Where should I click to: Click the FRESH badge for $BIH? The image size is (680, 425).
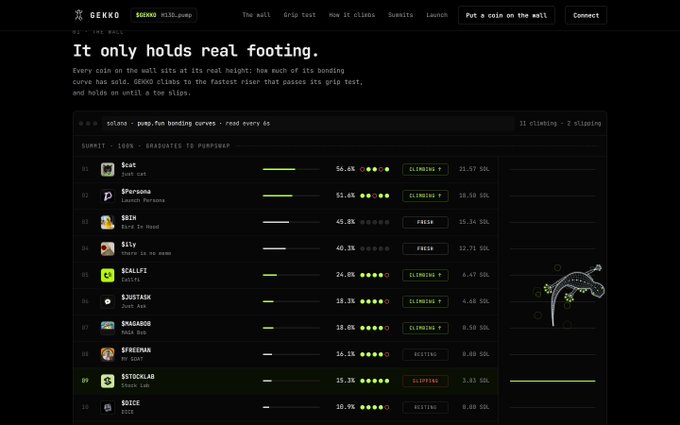click(x=425, y=222)
